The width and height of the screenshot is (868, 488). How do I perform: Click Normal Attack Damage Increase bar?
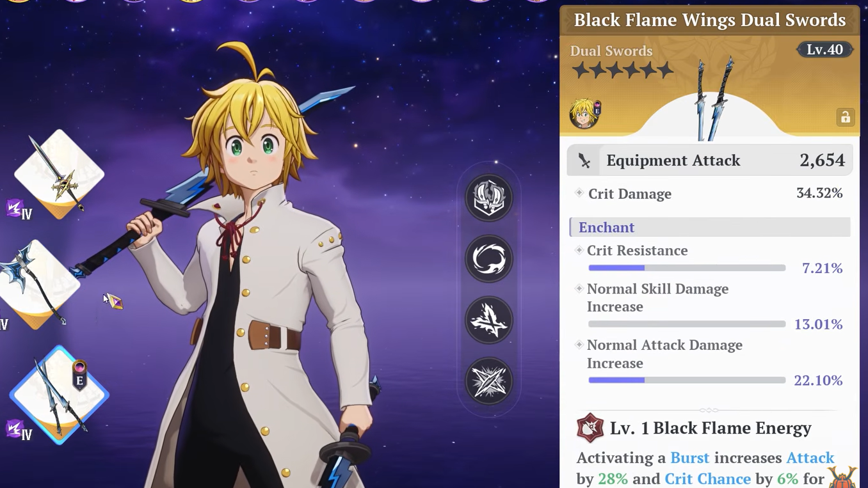[x=686, y=380]
